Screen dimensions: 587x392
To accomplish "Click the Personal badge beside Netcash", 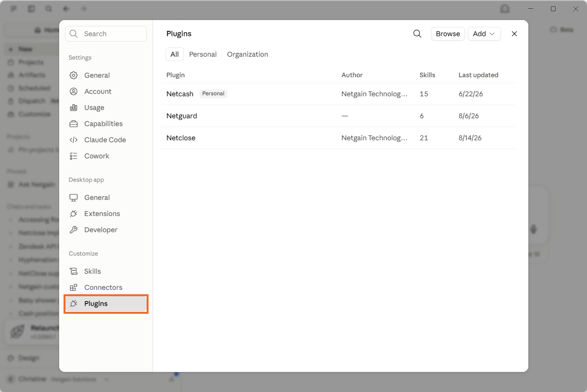I will 213,93.
